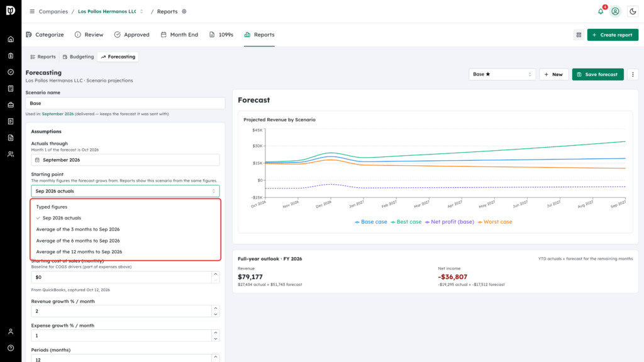644x362 pixels.
Task: Click the layout icon beside Create report
Action: click(579, 35)
